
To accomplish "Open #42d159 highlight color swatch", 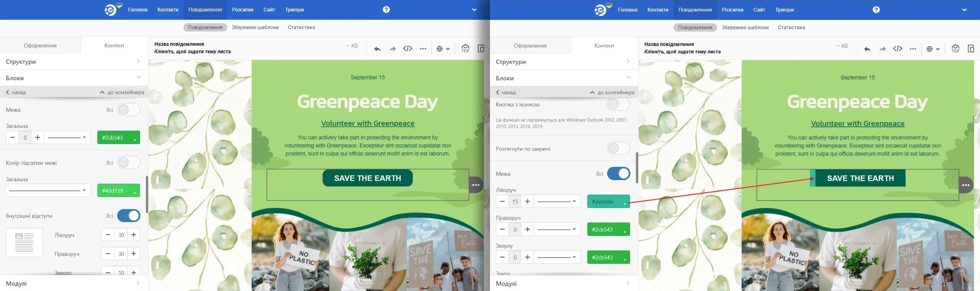I will coord(119,191).
